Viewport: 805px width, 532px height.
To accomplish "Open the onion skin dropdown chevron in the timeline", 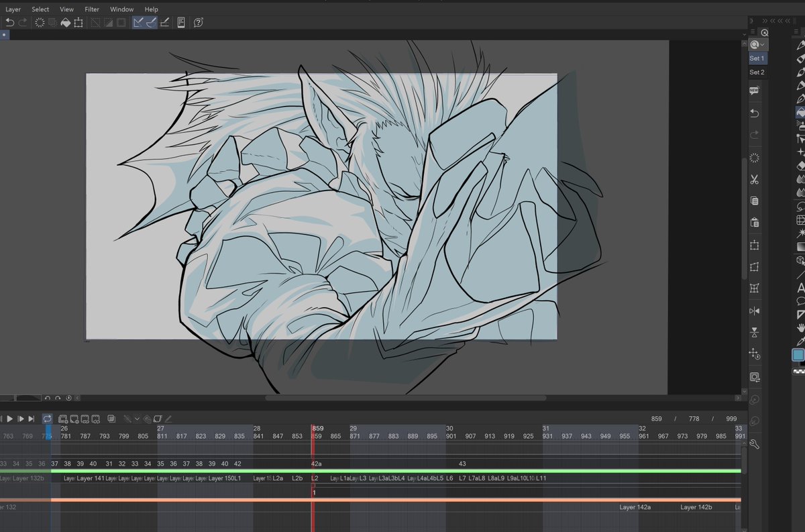I will pyautogui.click(x=138, y=419).
